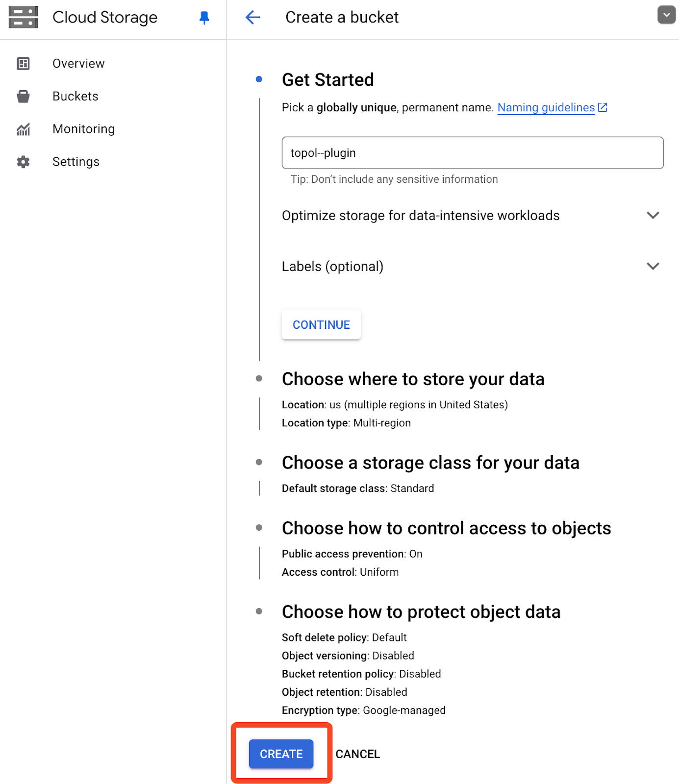
Task: Open the Choose a storage class step
Action: tap(430, 463)
